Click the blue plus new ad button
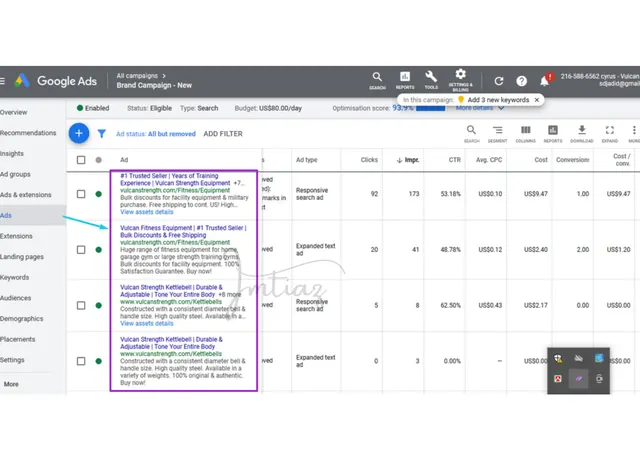The image size is (640, 452). coord(79,133)
